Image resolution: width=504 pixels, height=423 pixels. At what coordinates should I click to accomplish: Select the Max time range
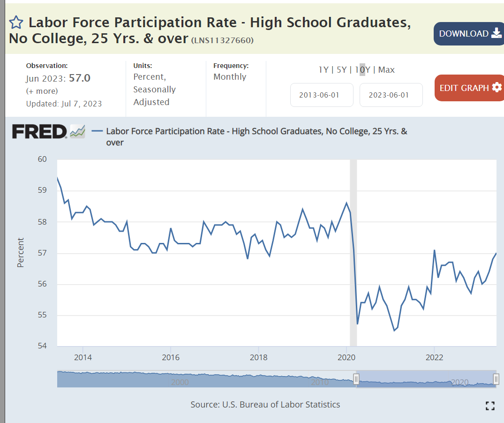pos(386,70)
